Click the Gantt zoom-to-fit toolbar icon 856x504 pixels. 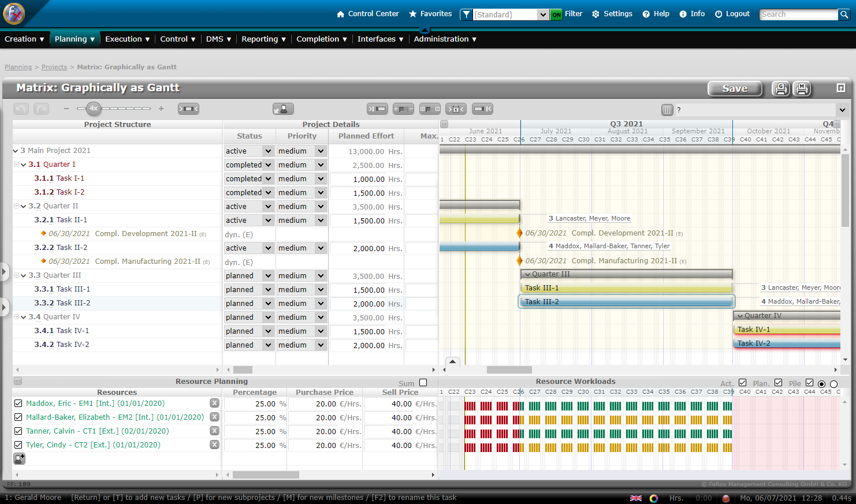pyautogui.click(x=188, y=109)
